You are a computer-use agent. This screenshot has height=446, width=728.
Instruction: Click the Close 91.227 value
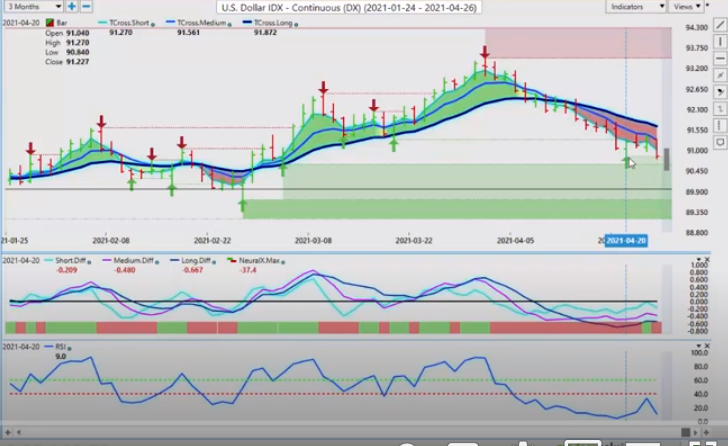click(x=78, y=62)
